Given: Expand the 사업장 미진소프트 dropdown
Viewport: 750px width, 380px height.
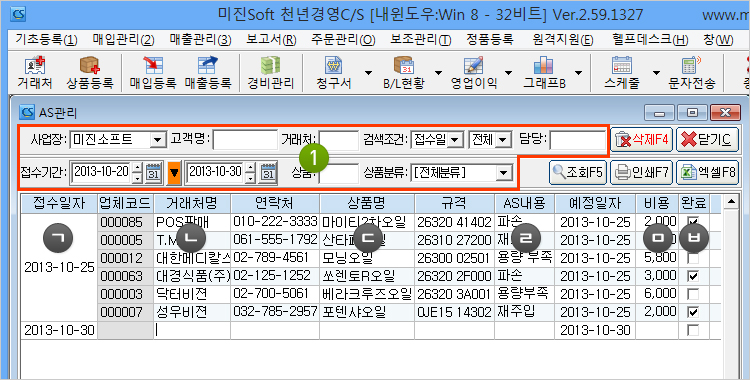Looking at the screenshot, I should (156, 140).
